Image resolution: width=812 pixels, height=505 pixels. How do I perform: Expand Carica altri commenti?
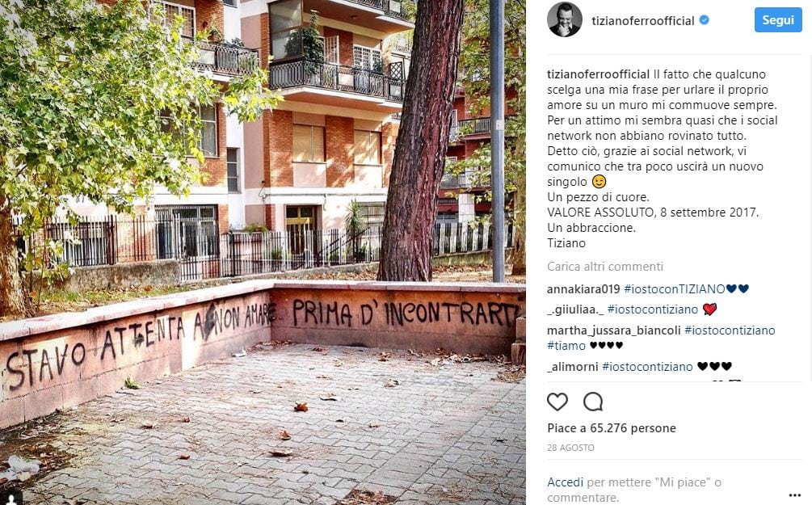click(x=605, y=266)
